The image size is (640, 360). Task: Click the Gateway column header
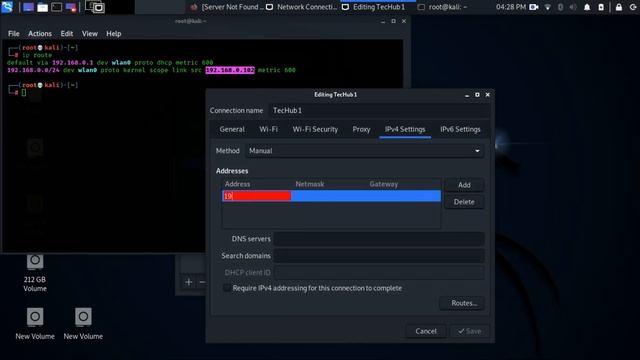pyautogui.click(x=384, y=184)
